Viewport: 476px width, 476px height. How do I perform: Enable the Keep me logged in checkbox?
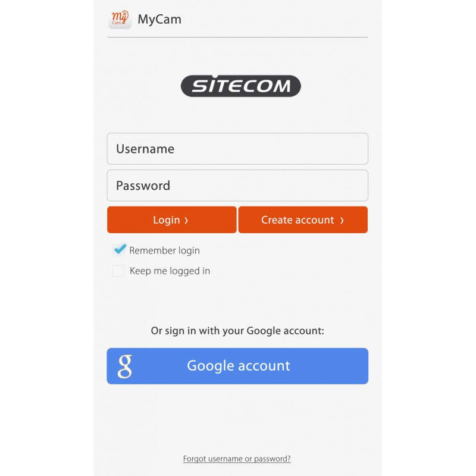[x=118, y=271]
